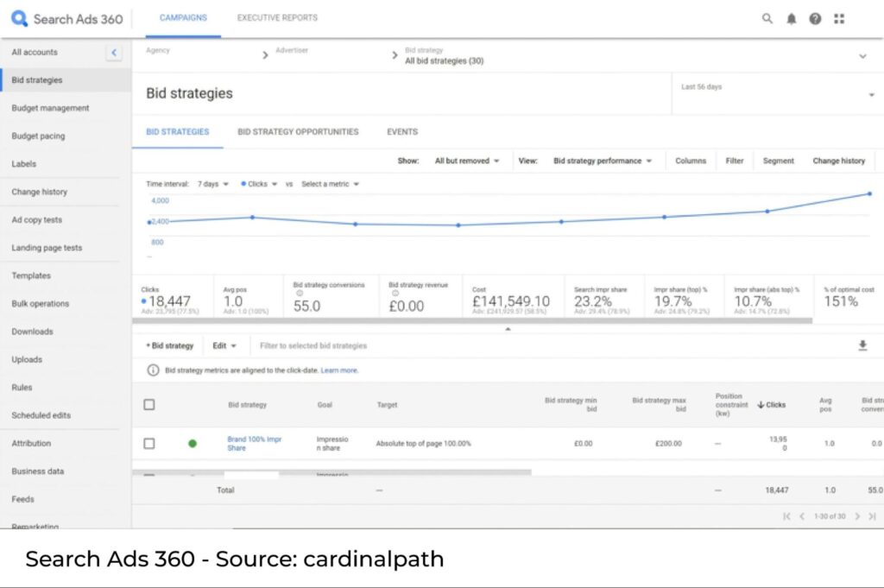Click the Segment button
This screenshot has width=884, height=588.
tap(779, 161)
